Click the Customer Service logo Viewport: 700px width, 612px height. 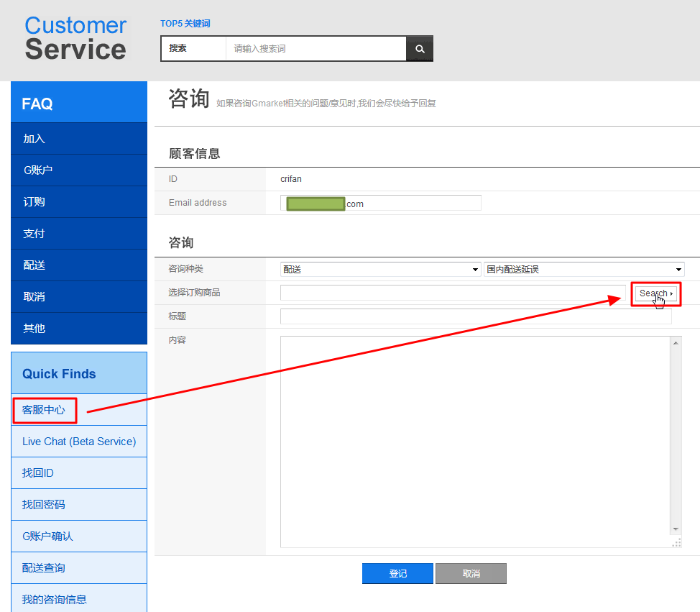pos(75,37)
